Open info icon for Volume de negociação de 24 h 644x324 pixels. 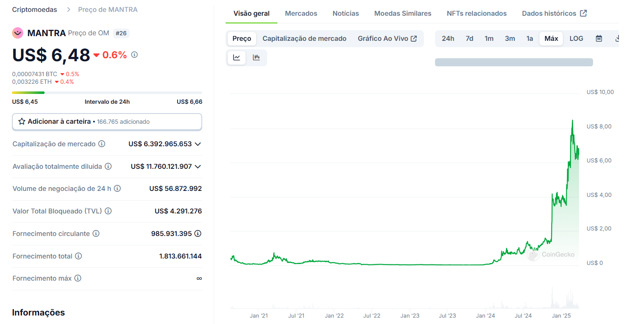pos(117,188)
